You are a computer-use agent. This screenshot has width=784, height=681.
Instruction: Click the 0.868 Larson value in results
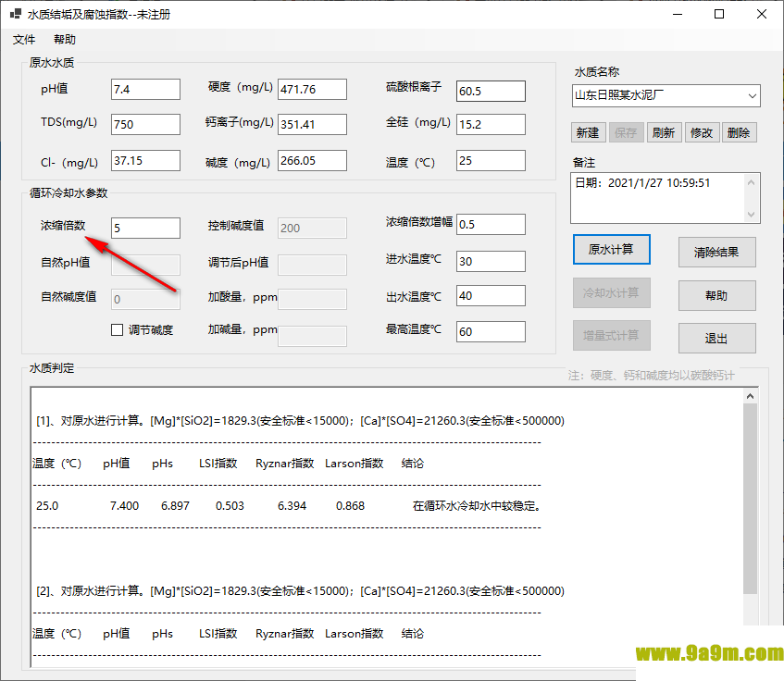350,506
